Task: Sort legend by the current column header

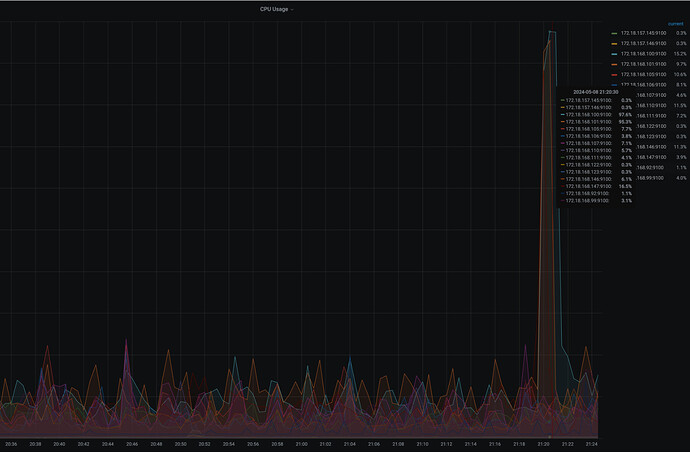Action: tap(675, 23)
